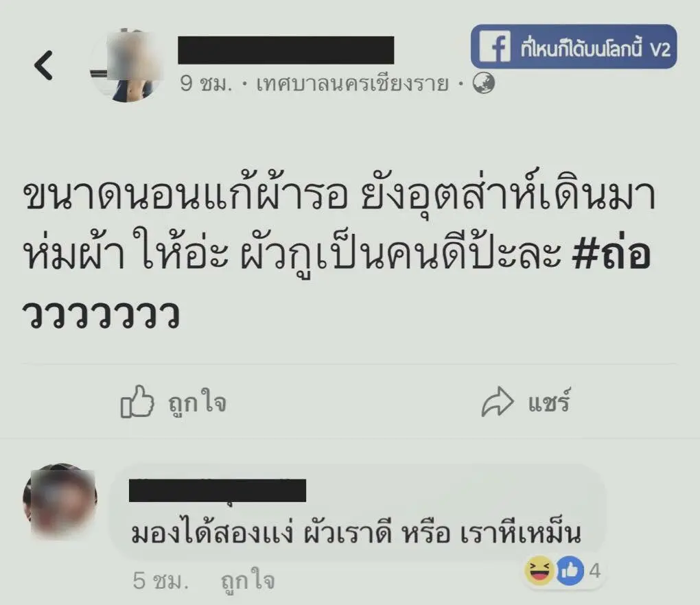This screenshot has width=700, height=605.
Task: Share the post via the แชร์ label
Action: (x=548, y=401)
